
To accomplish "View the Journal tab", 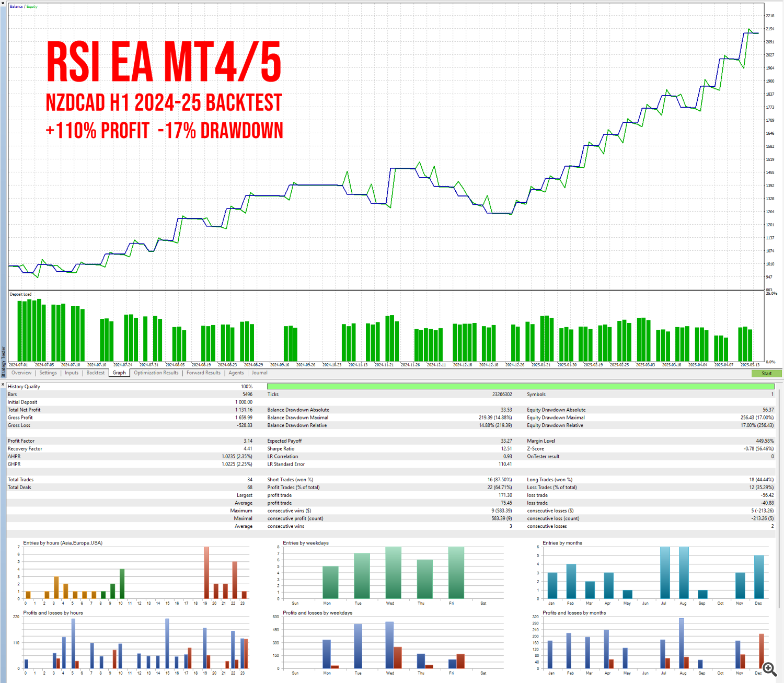I will 259,373.
